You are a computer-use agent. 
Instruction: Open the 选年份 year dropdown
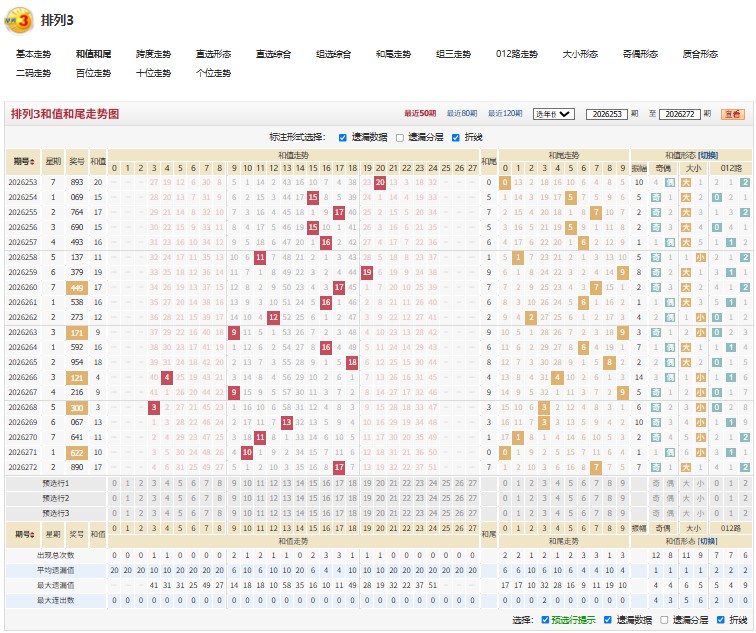[x=554, y=114]
